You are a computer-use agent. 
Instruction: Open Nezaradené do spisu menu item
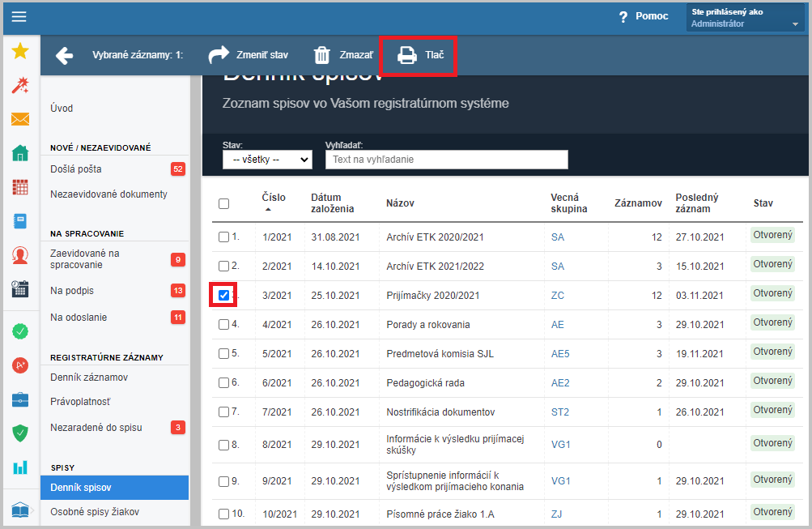click(96, 428)
